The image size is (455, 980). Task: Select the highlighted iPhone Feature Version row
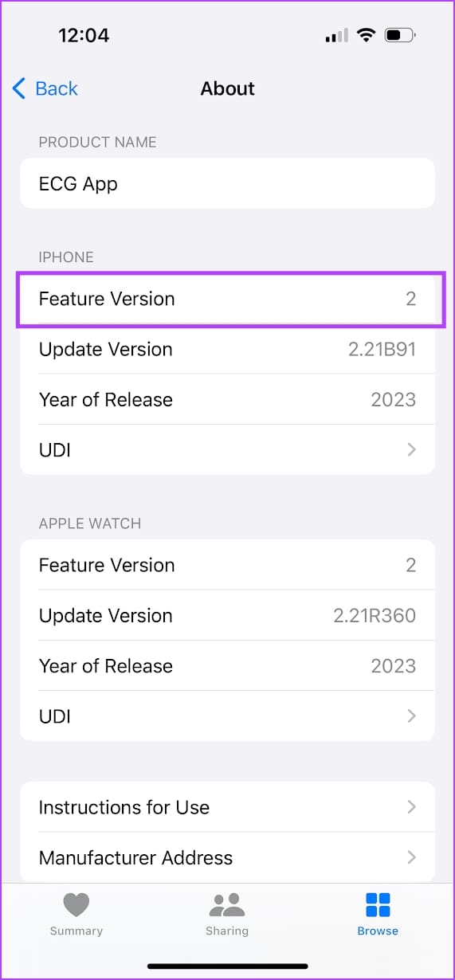pos(227,299)
